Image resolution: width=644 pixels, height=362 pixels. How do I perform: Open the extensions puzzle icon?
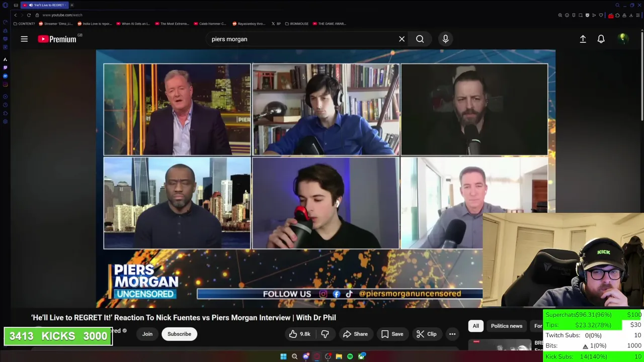pos(617,15)
